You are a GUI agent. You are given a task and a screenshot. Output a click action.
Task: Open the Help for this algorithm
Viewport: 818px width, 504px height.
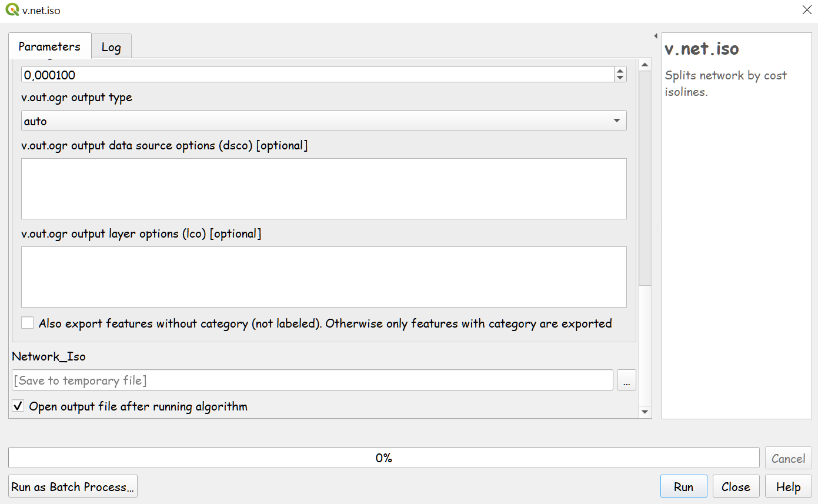pyautogui.click(x=788, y=487)
